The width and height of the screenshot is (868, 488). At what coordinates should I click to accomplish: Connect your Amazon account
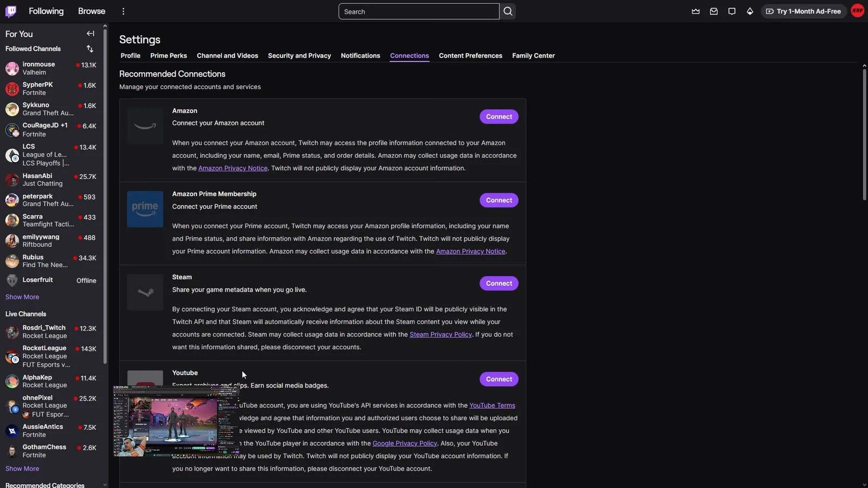click(499, 117)
